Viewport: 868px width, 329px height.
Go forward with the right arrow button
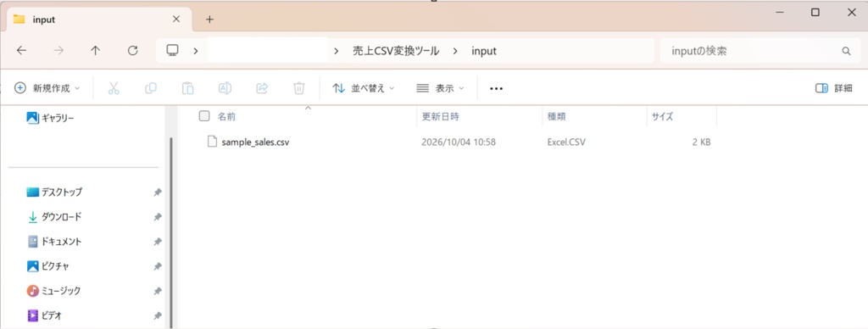[58, 50]
